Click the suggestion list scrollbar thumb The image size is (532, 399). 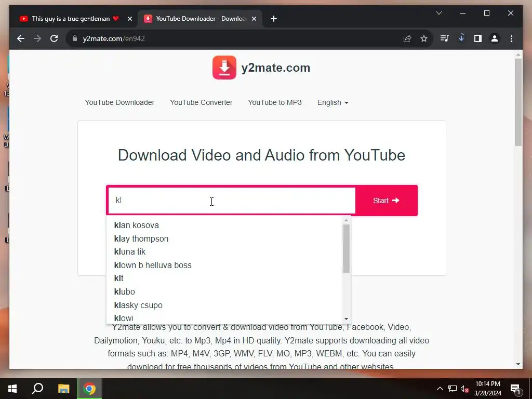[346, 249]
